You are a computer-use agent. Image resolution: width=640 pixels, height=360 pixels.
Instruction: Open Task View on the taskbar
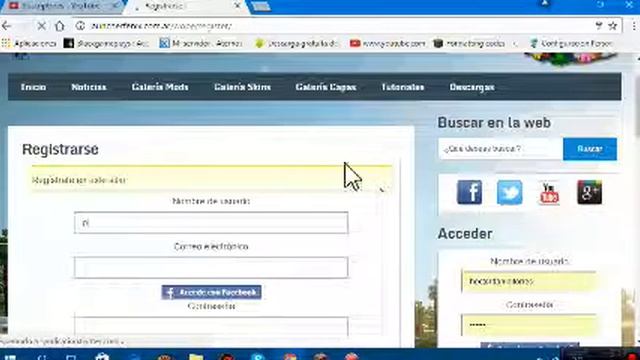coord(71,356)
